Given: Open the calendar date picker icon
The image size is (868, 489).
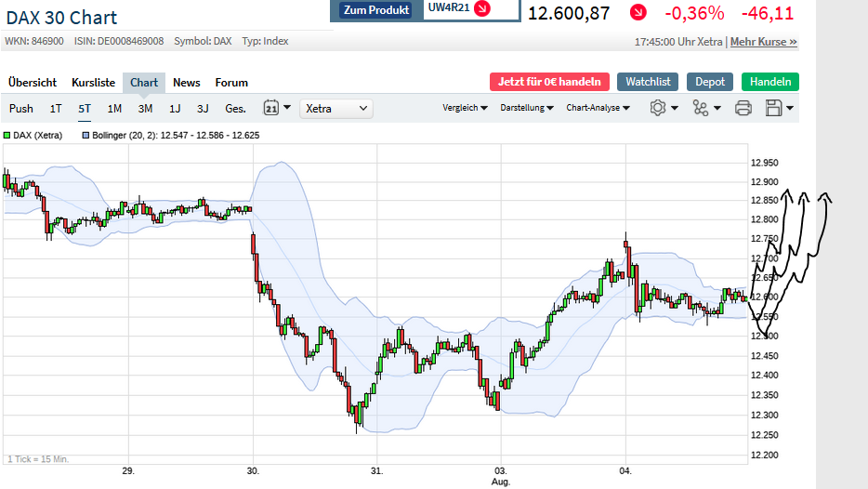Looking at the screenshot, I should pos(271,108).
